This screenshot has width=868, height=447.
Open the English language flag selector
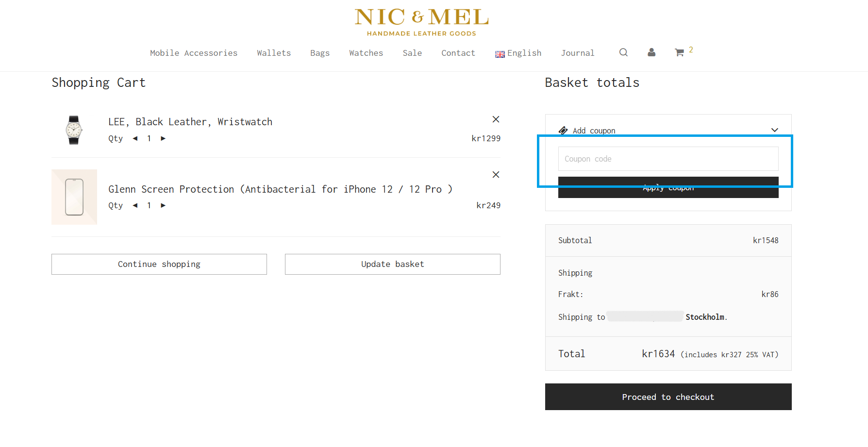518,53
